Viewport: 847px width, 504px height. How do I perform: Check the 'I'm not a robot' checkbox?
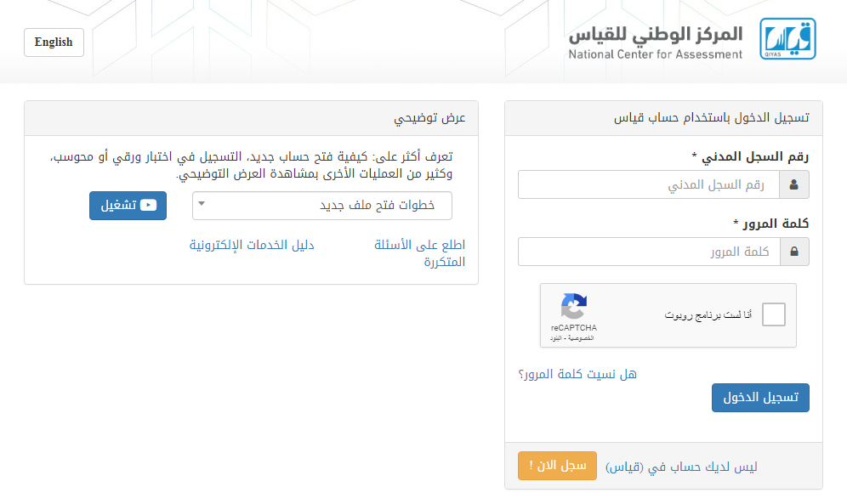click(774, 314)
